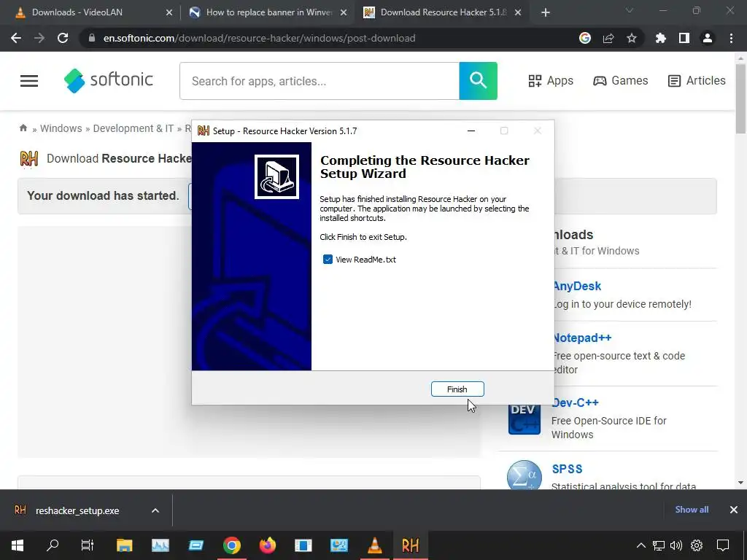
Task: Open the Chrome profile avatar
Action: (708, 38)
